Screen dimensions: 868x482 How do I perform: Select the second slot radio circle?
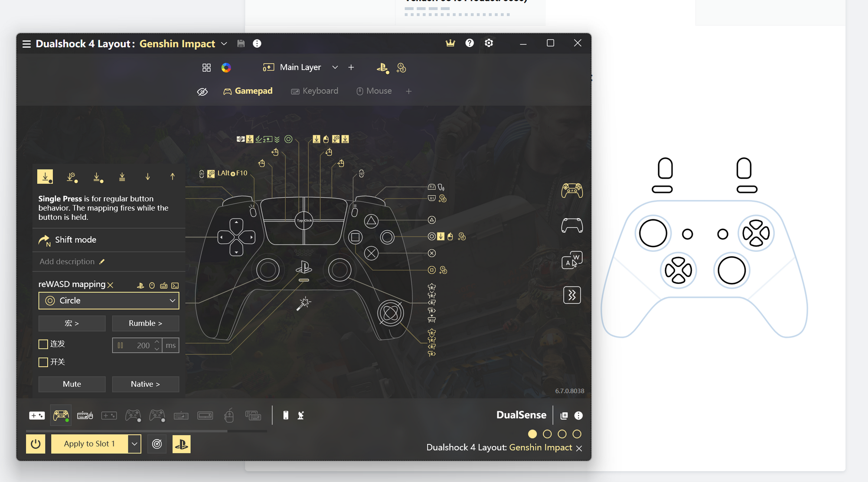click(547, 434)
